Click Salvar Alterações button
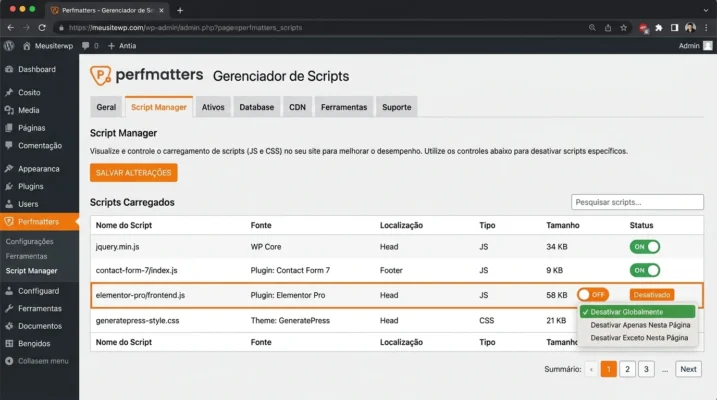 (x=134, y=173)
